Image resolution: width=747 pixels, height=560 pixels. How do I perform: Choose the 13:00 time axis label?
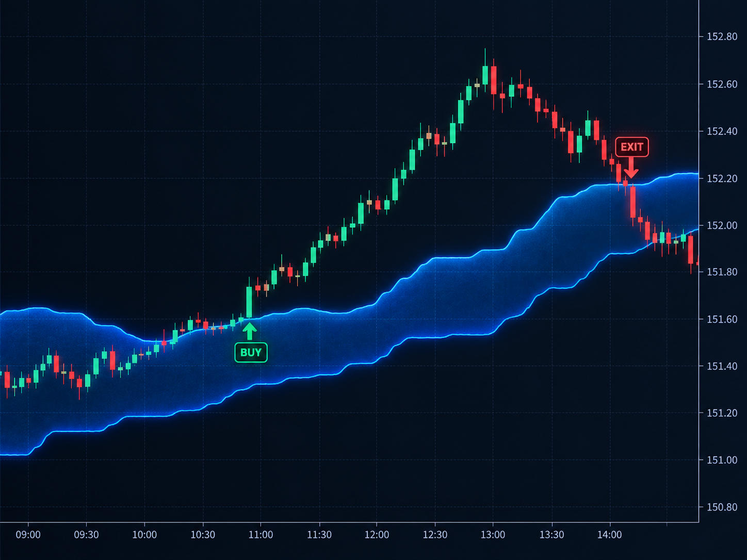(493, 535)
